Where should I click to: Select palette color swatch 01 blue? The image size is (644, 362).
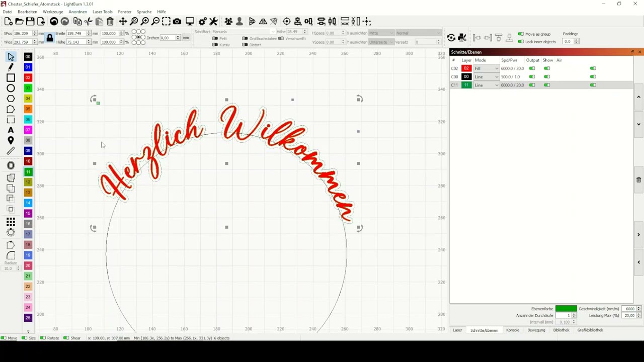tap(28, 67)
